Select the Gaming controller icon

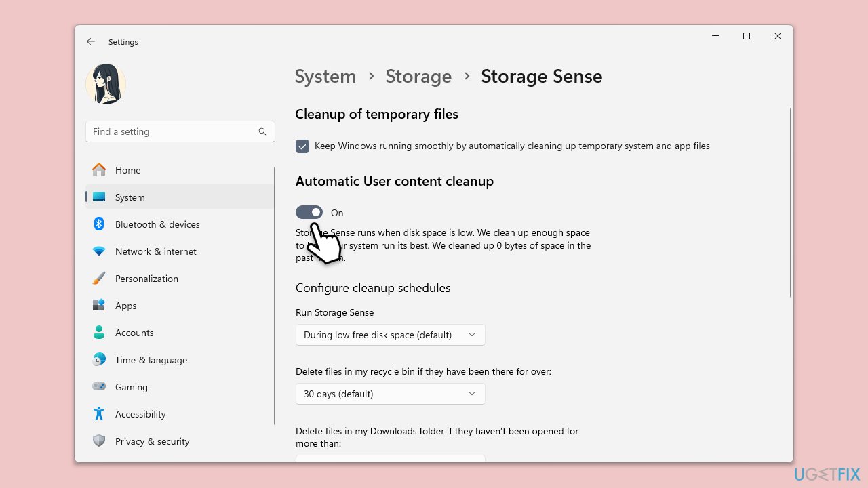(99, 387)
